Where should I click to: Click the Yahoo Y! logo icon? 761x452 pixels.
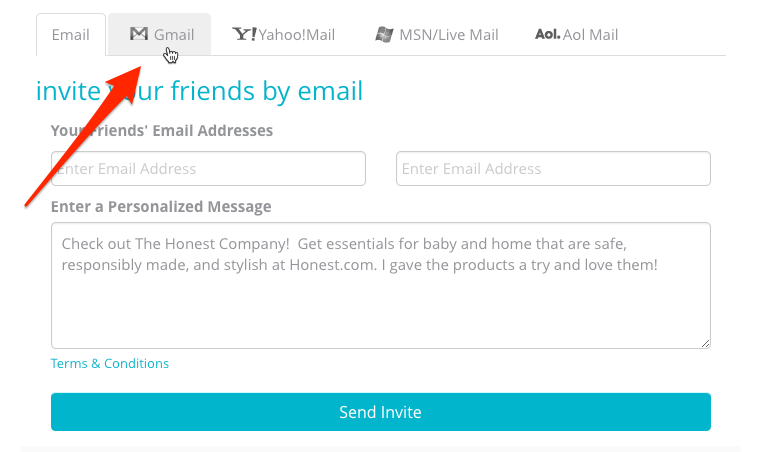click(x=245, y=34)
